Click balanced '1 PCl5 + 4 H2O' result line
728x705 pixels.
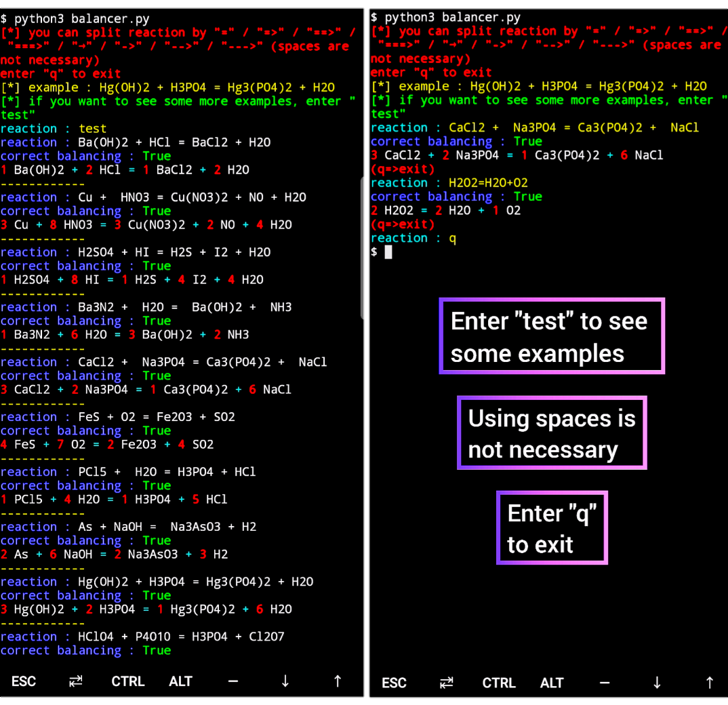(114, 499)
